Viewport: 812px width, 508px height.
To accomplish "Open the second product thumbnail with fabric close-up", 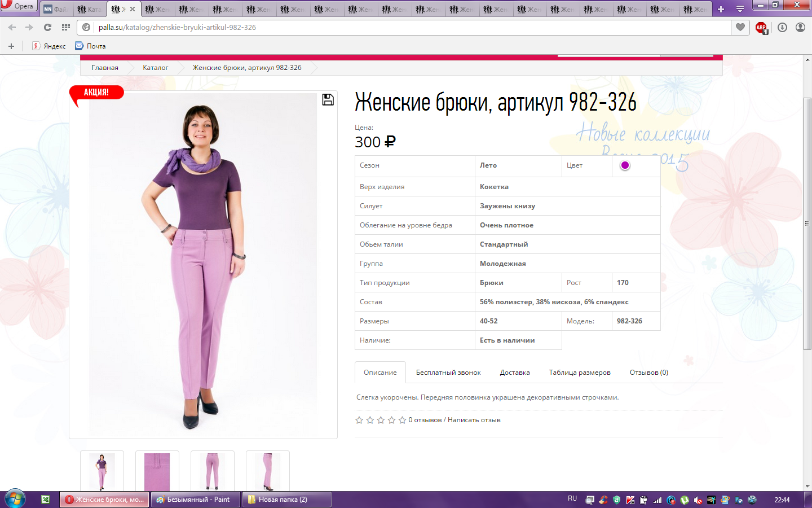I will (x=157, y=471).
